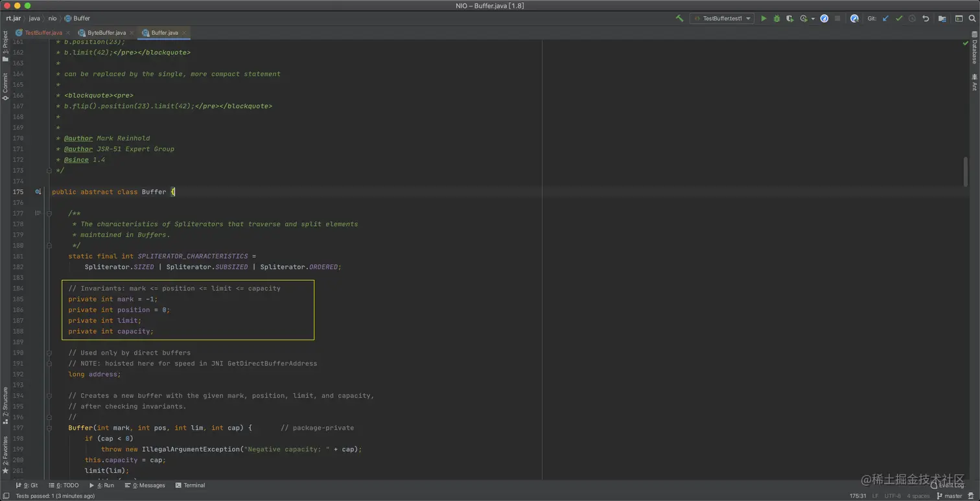The image size is (980, 501).
Task: Click nio breadcrumb segment
Action: pyautogui.click(x=52, y=18)
